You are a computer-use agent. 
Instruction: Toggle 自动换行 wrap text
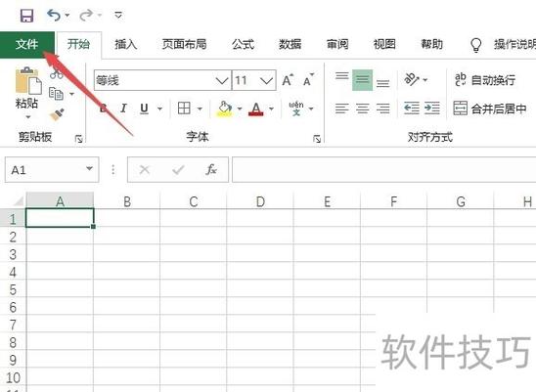[485, 80]
